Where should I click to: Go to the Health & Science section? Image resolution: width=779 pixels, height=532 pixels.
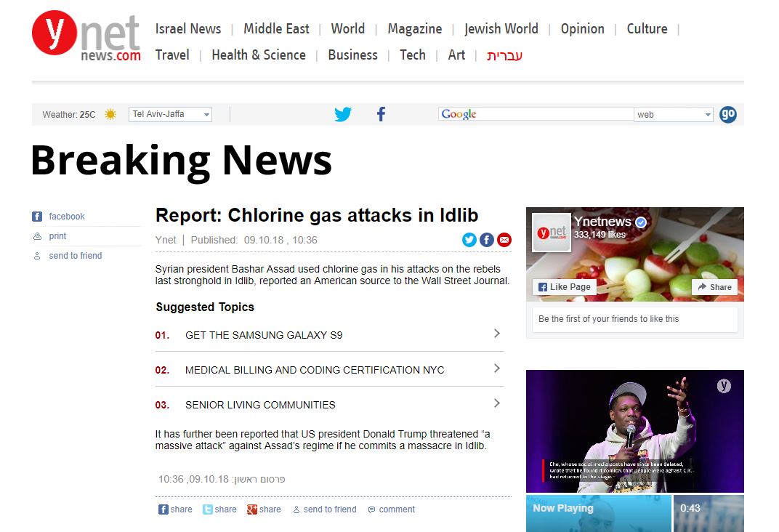pos(258,55)
